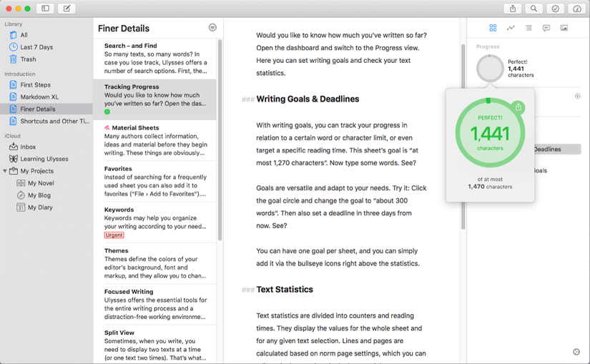Screen dimensions: 590x364
Task: Click the small grey progress circle in the dashboard
Action: click(x=490, y=68)
